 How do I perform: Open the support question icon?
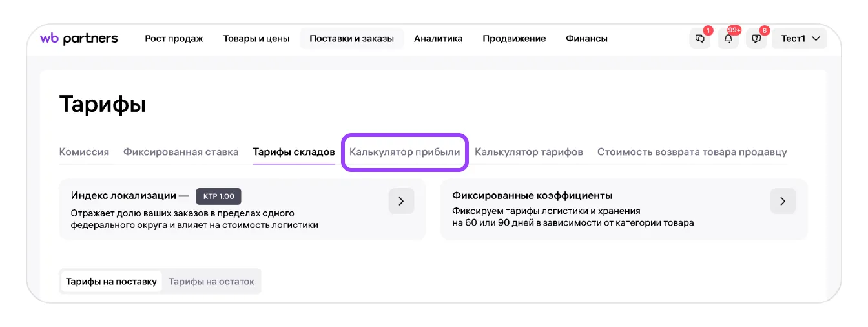tap(756, 39)
